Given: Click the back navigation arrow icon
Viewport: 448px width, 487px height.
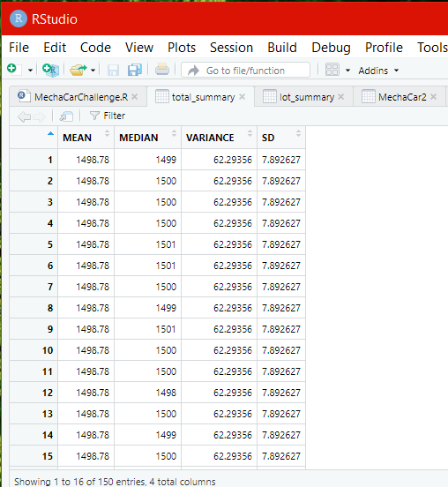Looking at the screenshot, I should click(24, 116).
